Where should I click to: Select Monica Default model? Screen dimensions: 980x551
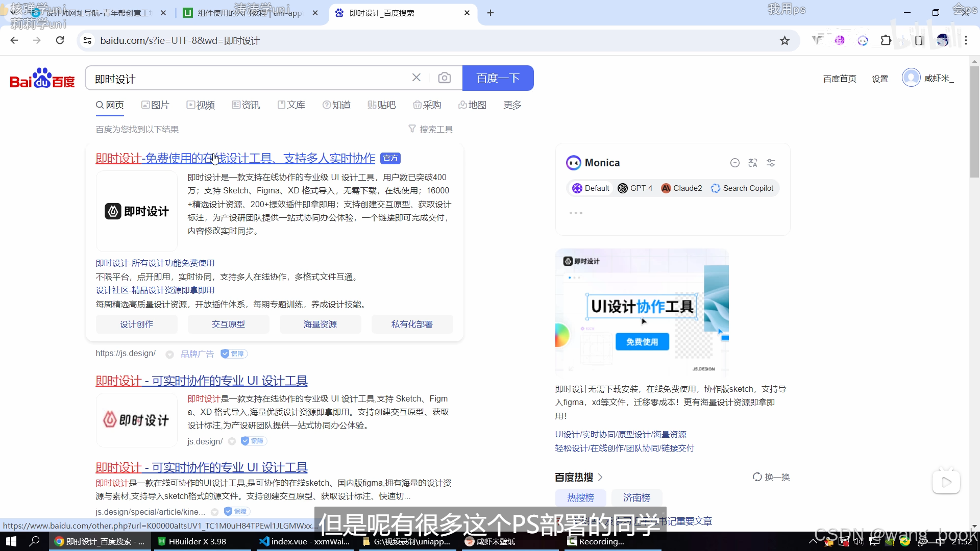tap(591, 188)
